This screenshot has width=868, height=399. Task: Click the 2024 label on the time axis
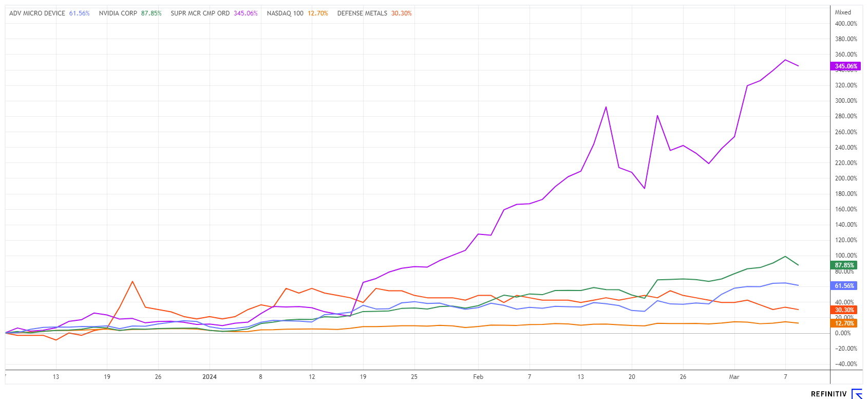tap(210, 377)
